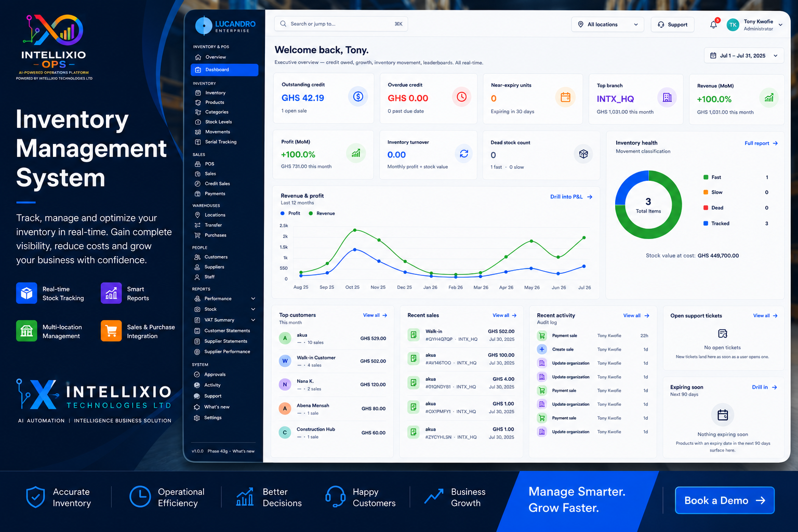798x532 pixels.
Task: Click the Near-expiry calendar icon
Action: pyautogui.click(x=565, y=97)
